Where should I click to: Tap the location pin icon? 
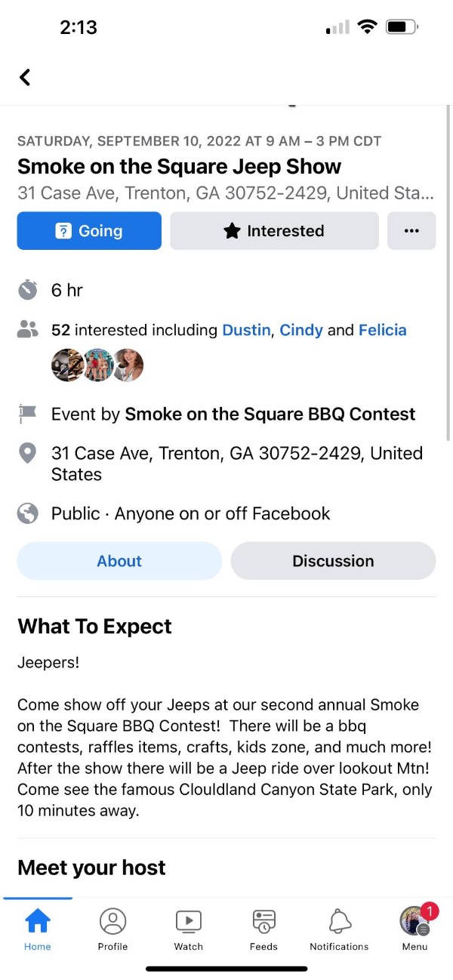point(27,454)
